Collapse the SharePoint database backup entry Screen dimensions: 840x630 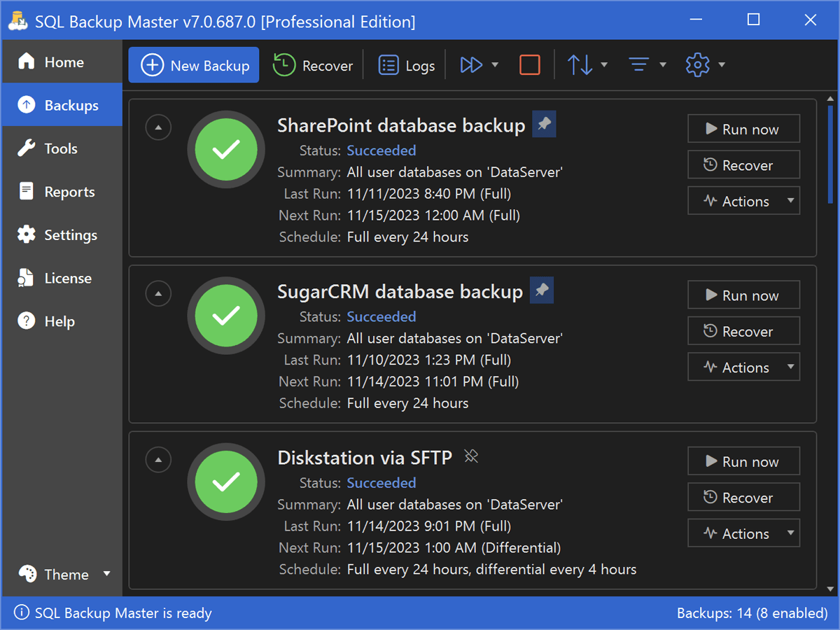point(158,127)
